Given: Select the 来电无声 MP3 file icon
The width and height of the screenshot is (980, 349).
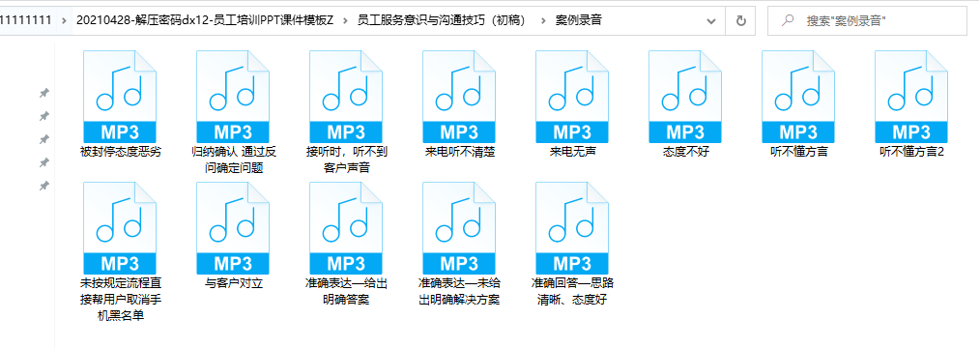Looking at the screenshot, I should tap(572, 97).
